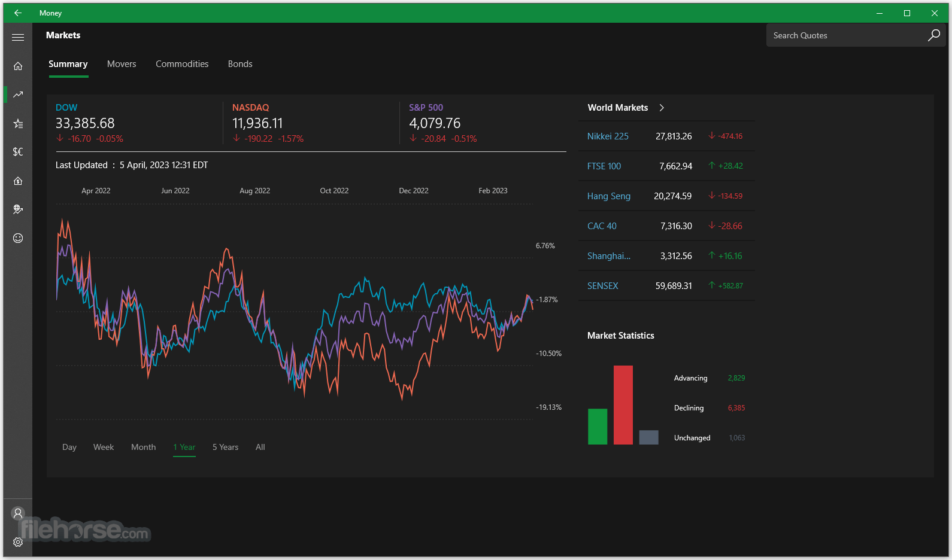952x560 pixels.
Task: Click the FTSE 100 price 7,662.94
Action: click(676, 166)
